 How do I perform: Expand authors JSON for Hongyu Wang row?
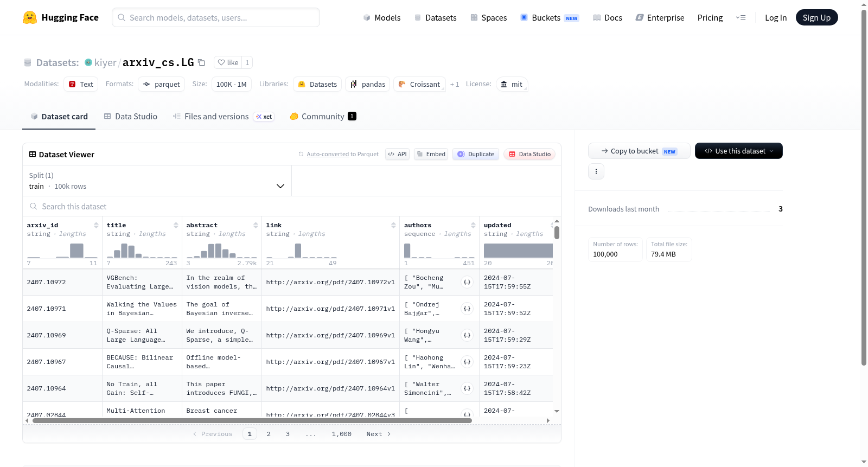click(x=467, y=335)
